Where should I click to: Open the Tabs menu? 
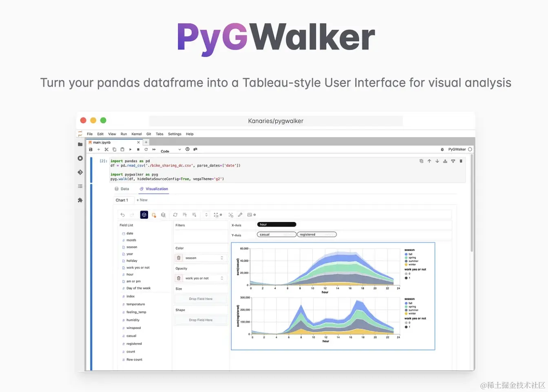tap(159, 134)
